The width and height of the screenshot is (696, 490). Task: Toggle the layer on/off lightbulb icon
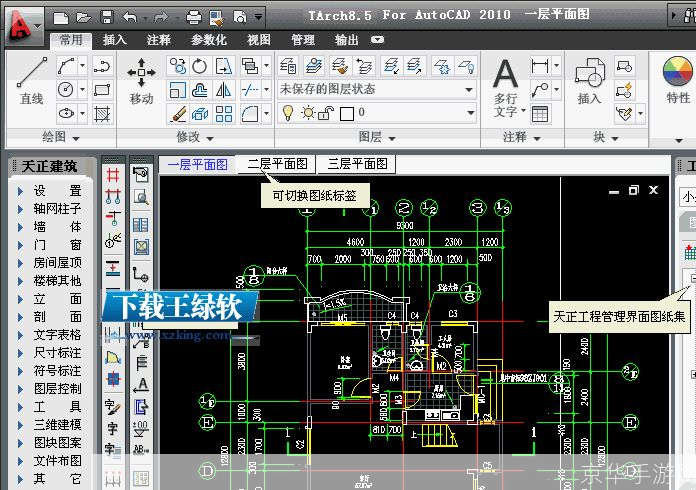(288, 113)
